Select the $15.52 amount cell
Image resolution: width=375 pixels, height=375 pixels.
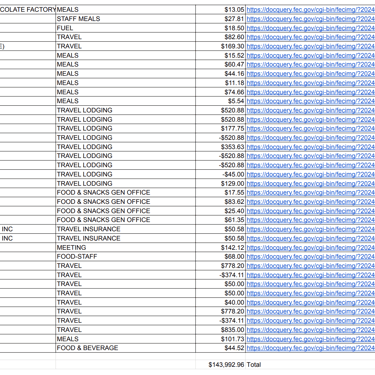[221, 55]
